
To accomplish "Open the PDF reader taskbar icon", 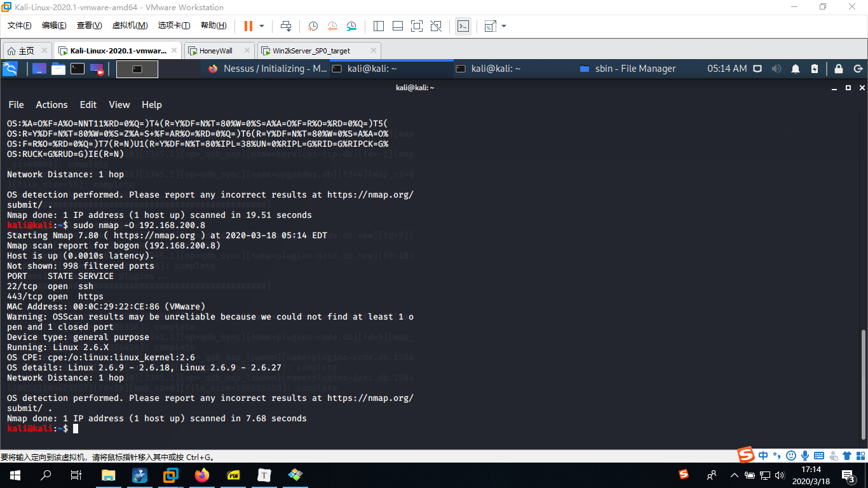I will click(x=233, y=475).
